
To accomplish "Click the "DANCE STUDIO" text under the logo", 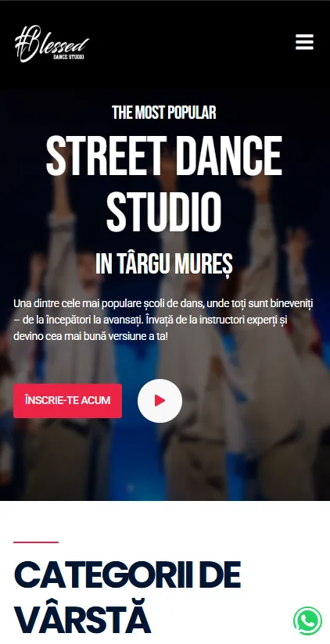I will tap(69, 57).
